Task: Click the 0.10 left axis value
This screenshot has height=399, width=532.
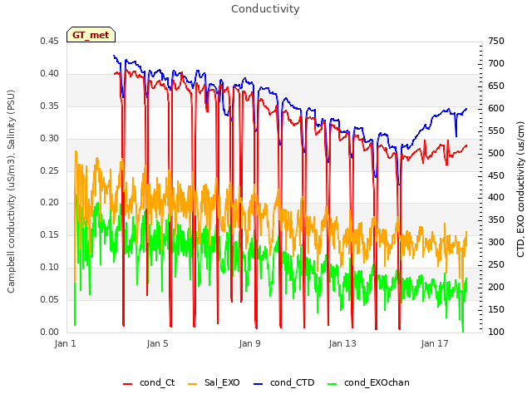Action: [x=49, y=268]
